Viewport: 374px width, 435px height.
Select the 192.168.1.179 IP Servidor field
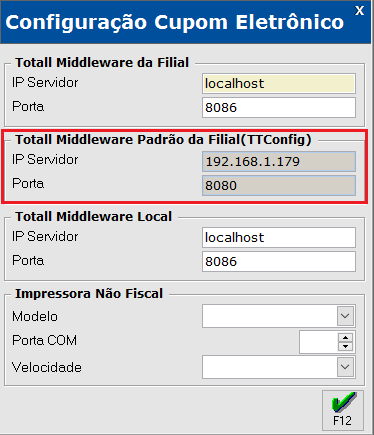point(279,162)
